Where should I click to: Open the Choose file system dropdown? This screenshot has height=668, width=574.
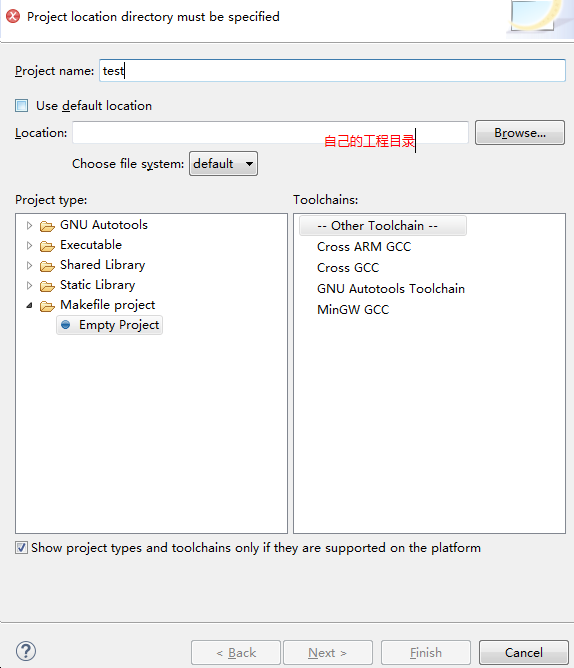click(223, 164)
